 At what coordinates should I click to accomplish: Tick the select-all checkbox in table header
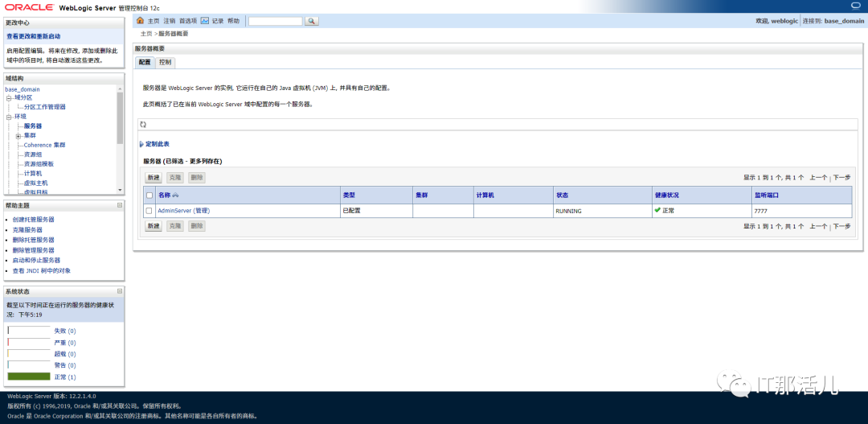coord(149,195)
